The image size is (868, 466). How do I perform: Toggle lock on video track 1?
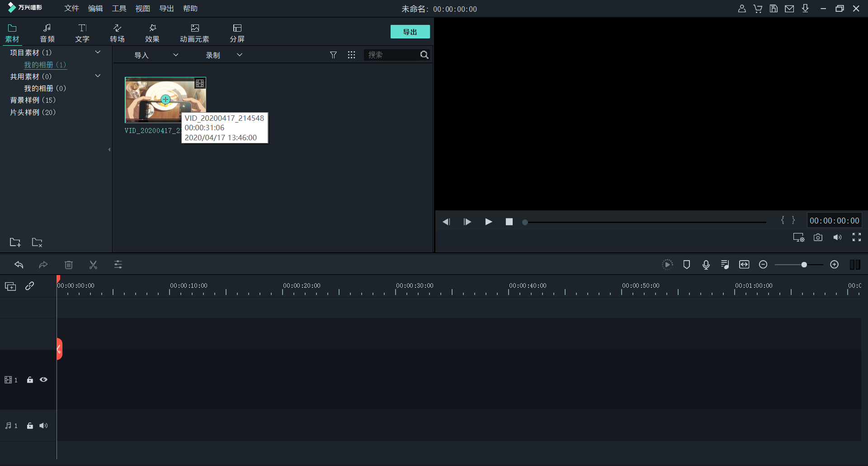tap(30, 380)
